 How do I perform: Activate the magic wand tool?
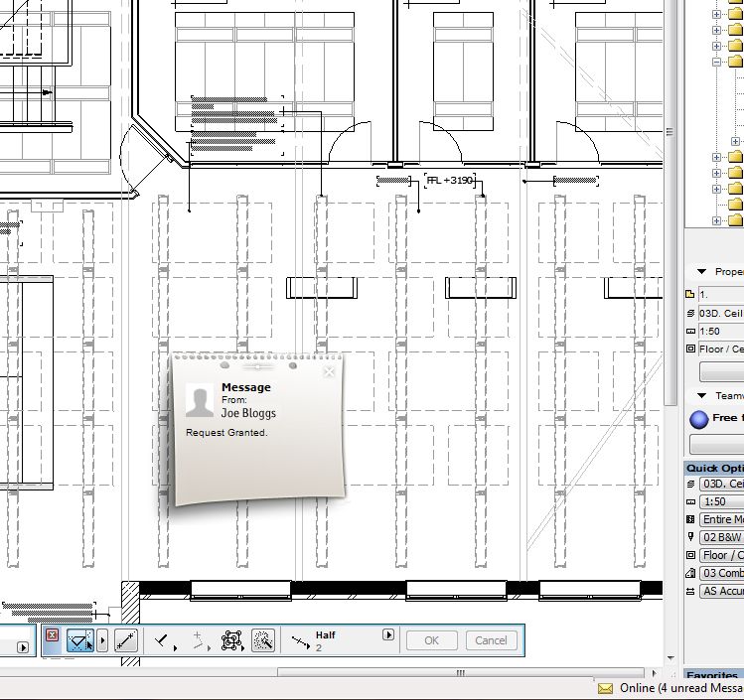click(x=263, y=640)
